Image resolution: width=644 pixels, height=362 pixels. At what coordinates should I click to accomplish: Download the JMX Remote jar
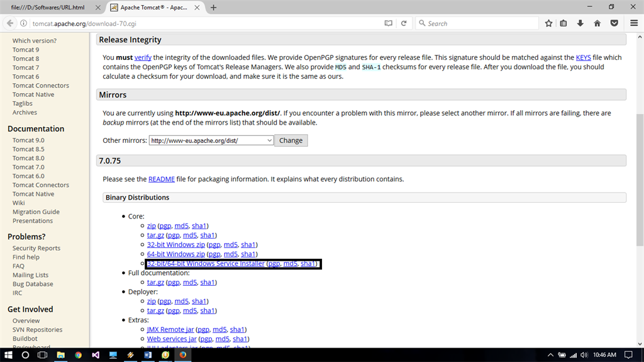point(170,329)
